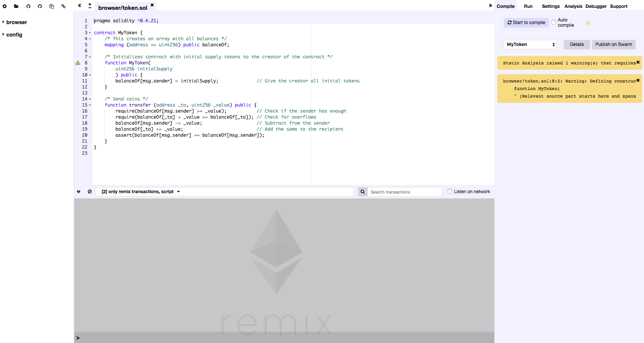The width and height of the screenshot is (644, 343).
Task: Create a new file with the plus-circle icon
Action: 5,6
